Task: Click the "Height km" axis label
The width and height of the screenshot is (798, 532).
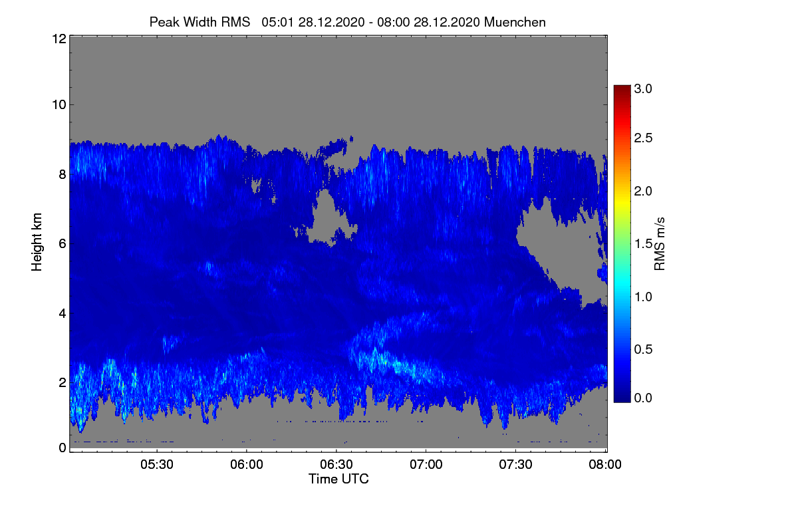Action: click(36, 242)
